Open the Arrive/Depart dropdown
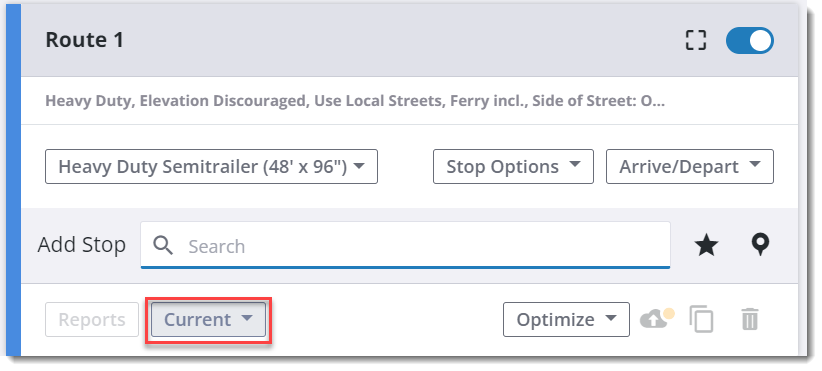822x371 pixels. tap(689, 167)
